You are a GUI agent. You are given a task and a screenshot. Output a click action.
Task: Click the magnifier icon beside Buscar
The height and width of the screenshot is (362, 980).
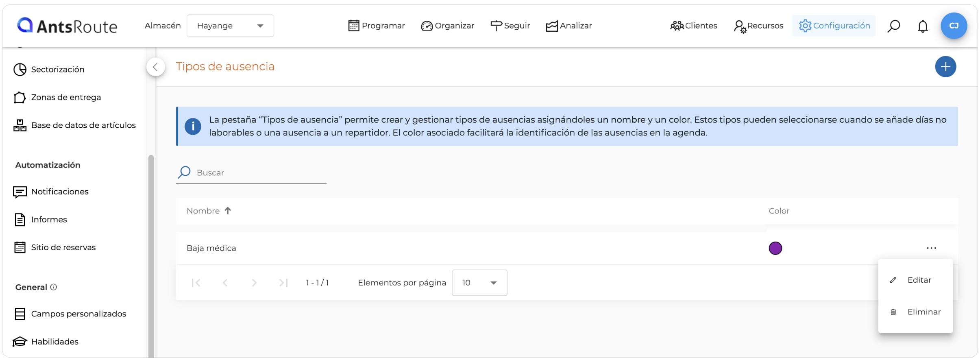(x=184, y=172)
